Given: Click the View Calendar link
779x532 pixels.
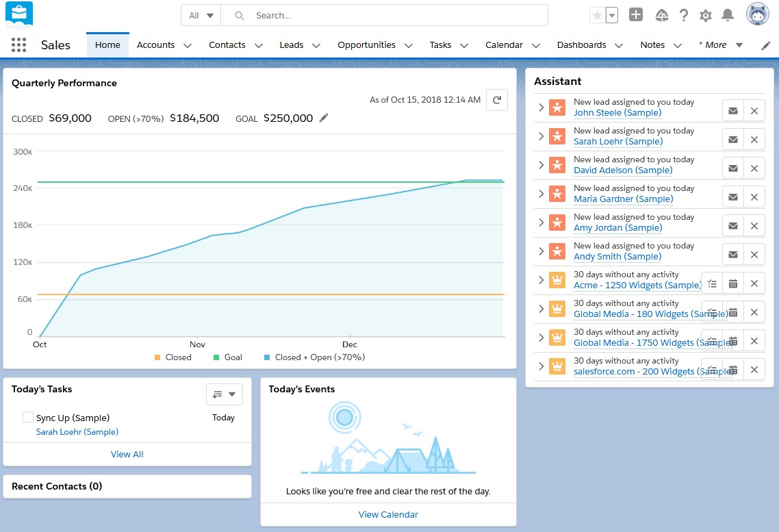Looking at the screenshot, I should pyautogui.click(x=388, y=514).
